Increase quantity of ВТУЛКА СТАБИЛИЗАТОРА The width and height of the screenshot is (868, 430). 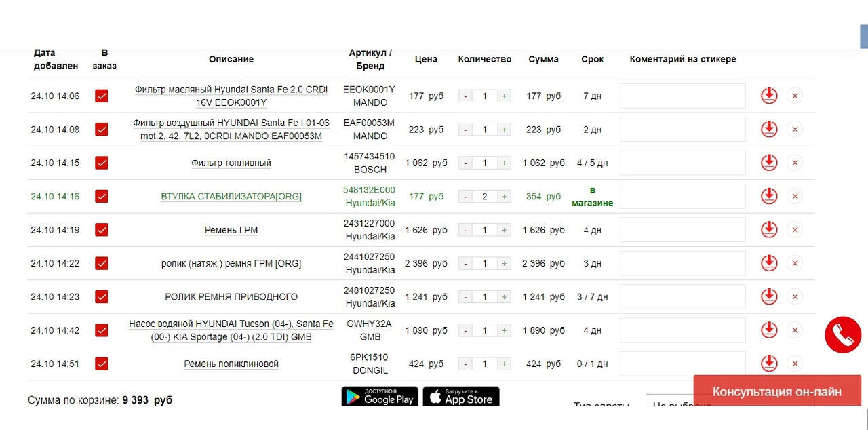click(504, 197)
